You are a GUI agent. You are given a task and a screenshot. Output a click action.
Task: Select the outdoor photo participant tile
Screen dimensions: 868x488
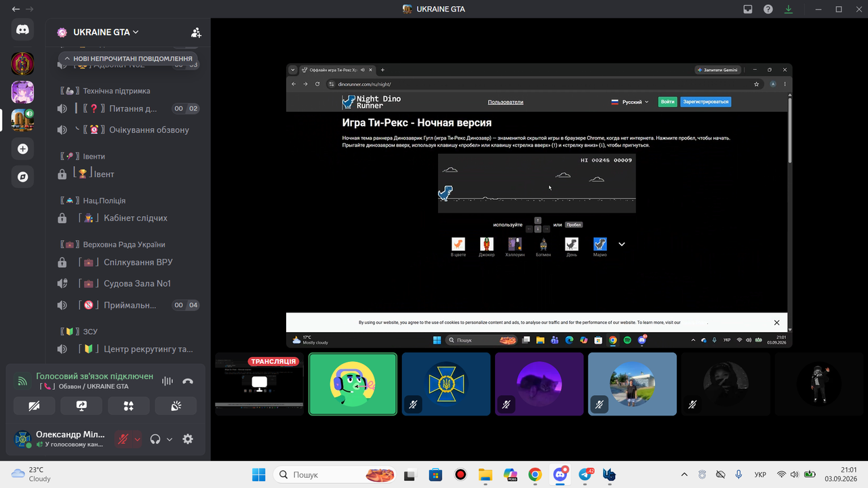pos(632,384)
